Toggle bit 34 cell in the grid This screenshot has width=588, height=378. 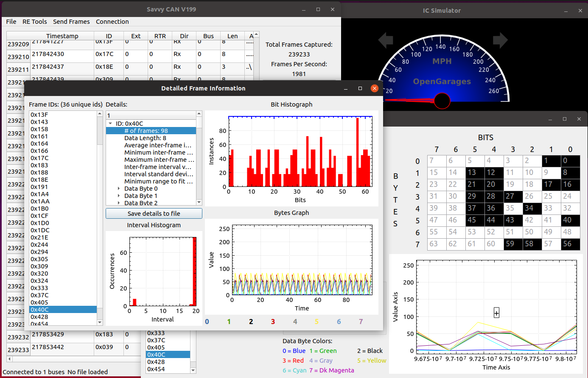coord(532,208)
